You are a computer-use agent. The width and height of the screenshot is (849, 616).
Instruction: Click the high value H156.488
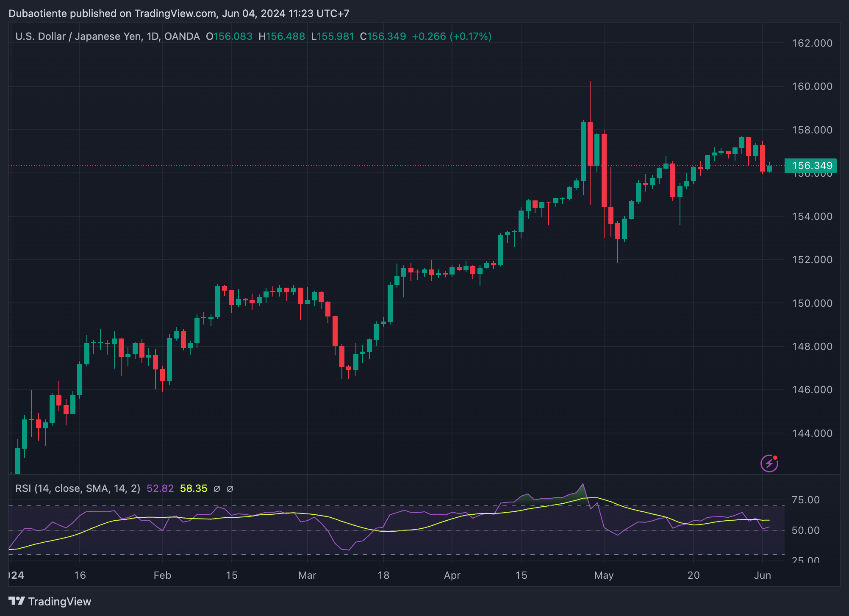(x=282, y=36)
